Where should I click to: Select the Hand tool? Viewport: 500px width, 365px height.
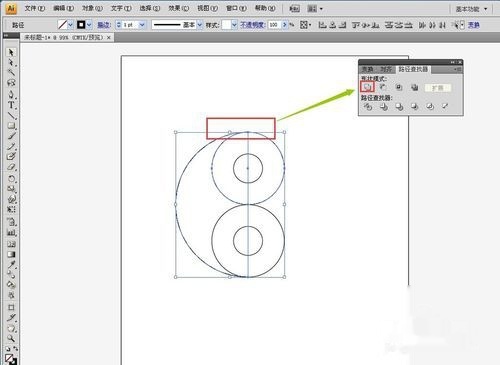11,328
